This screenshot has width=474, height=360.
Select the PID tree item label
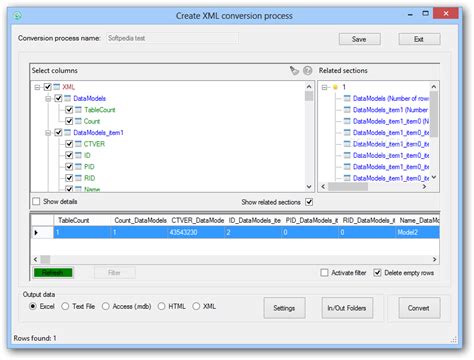(x=89, y=167)
